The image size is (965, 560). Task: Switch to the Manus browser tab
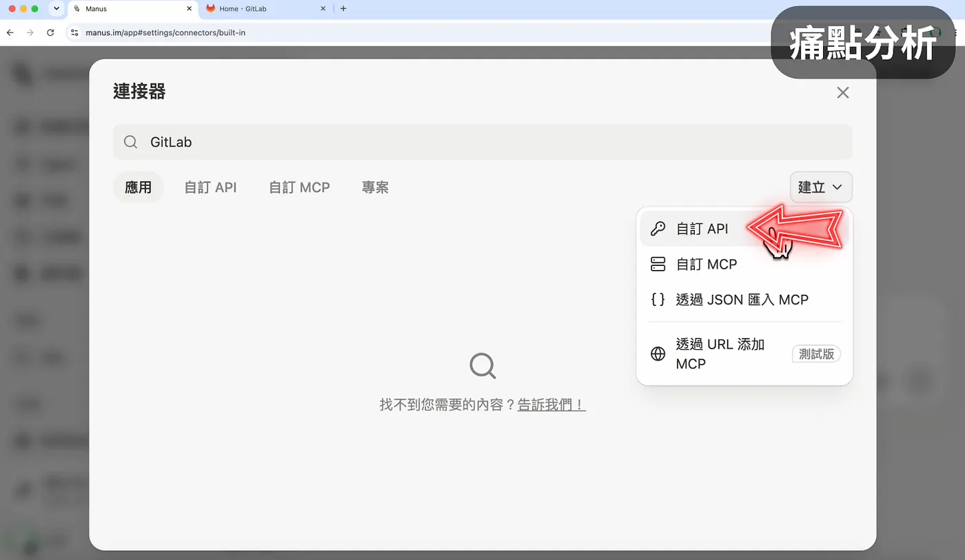(134, 9)
